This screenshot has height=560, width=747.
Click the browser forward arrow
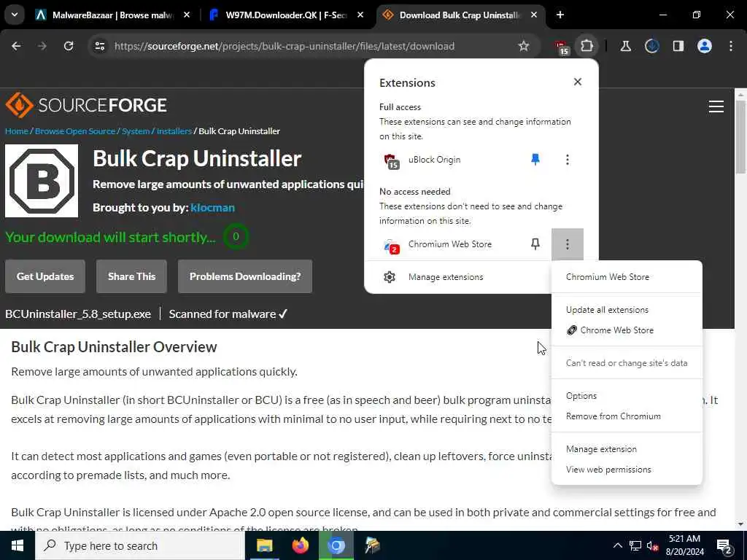pos(42,46)
